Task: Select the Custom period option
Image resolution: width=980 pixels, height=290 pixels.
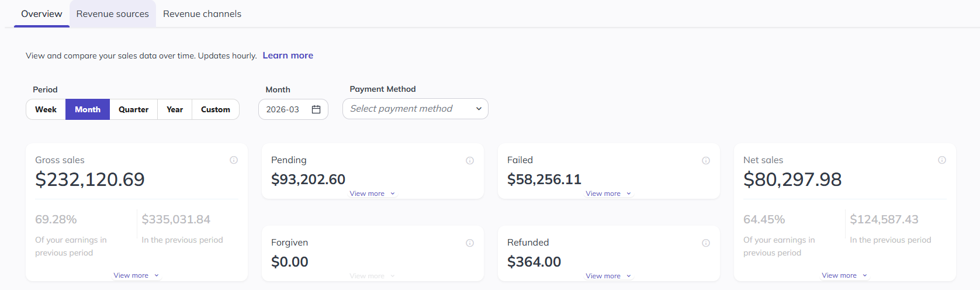Action: click(x=216, y=109)
